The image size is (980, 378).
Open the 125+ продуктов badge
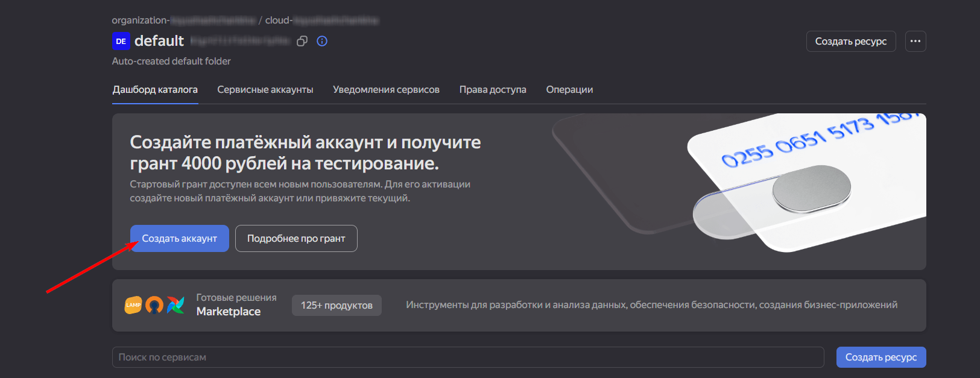[x=337, y=305]
